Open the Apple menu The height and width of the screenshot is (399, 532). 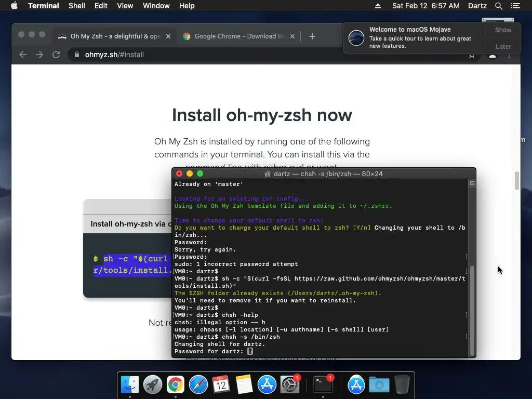[x=14, y=6]
